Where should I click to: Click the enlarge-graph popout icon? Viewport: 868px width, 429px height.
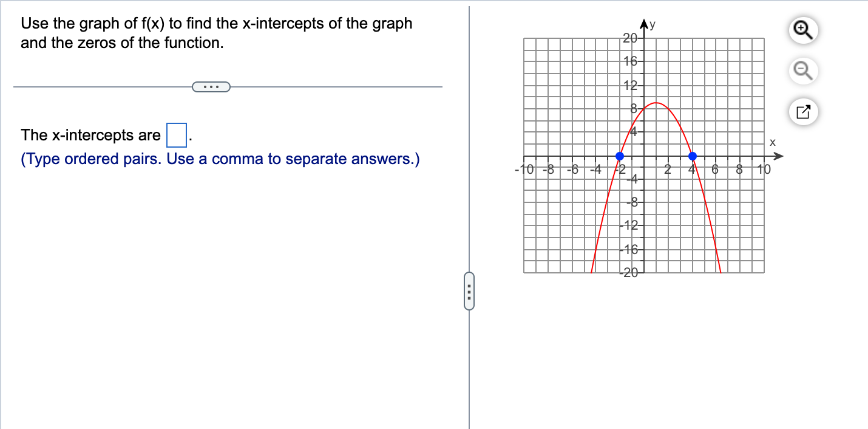(x=802, y=112)
